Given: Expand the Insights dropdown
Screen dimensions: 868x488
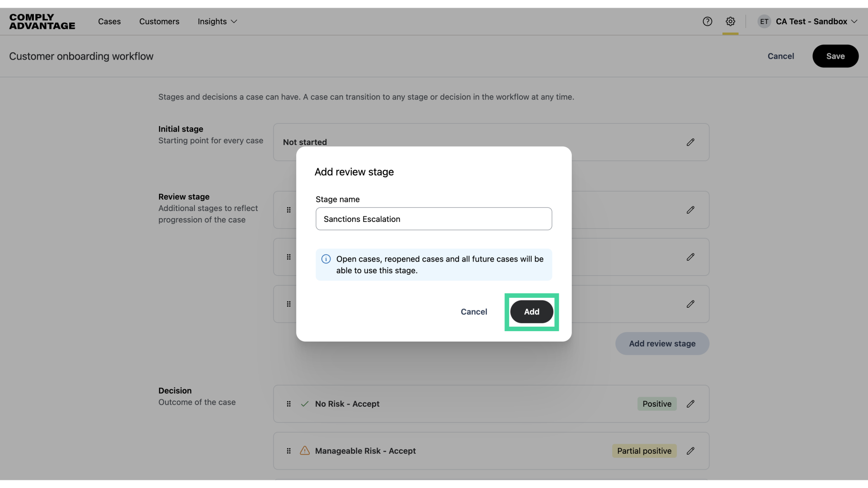Looking at the screenshot, I should (217, 21).
